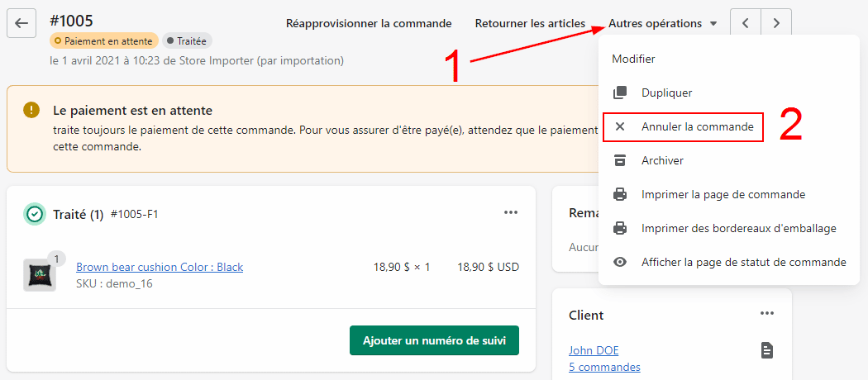Expand the Autres opérations dropdown
The width and height of the screenshot is (868, 380).
coord(663,24)
